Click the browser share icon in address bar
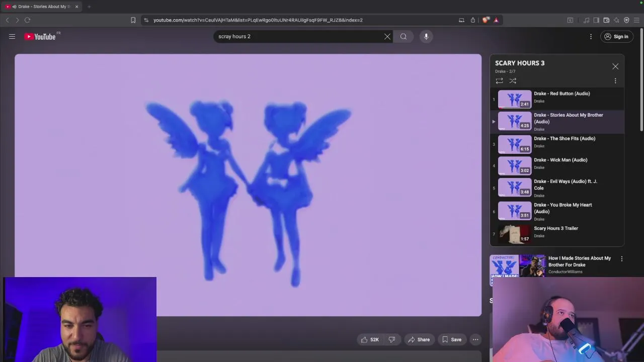This screenshot has width=644, height=362. (x=473, y=20)
